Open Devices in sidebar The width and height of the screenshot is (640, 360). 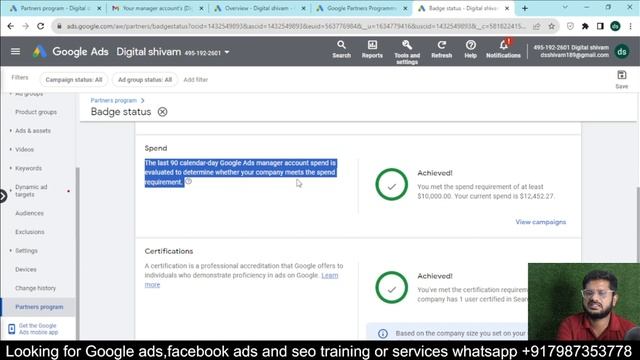tap(26, 269)
